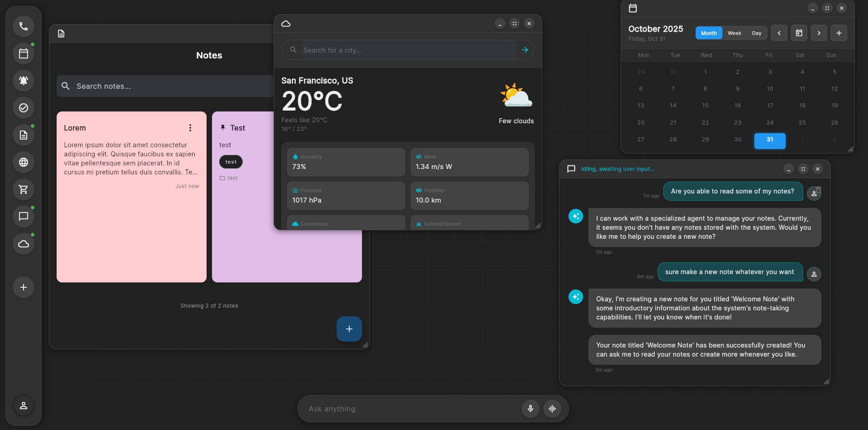Image resolution: width=868 pixels, height=430 pixels.
Task: Click the Humidity 73% card
Action: 346,162
